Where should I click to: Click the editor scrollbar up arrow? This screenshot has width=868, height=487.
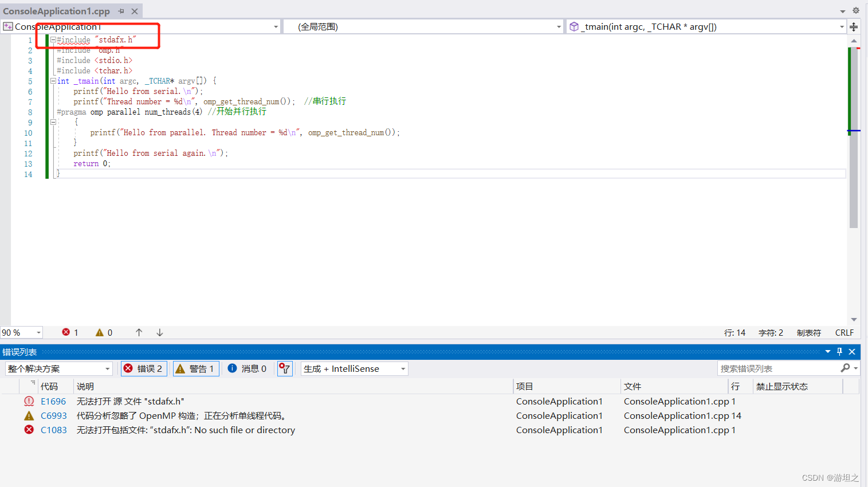click(854, 41)
